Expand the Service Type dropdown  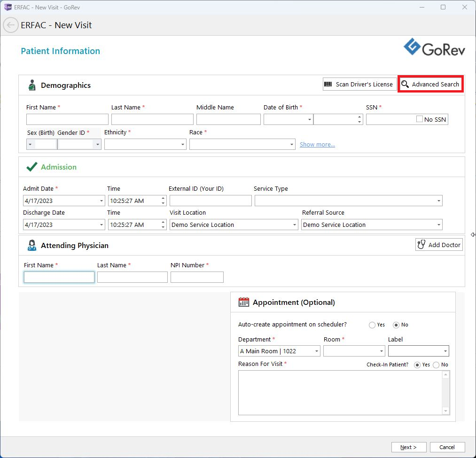(x=439, y=201)
